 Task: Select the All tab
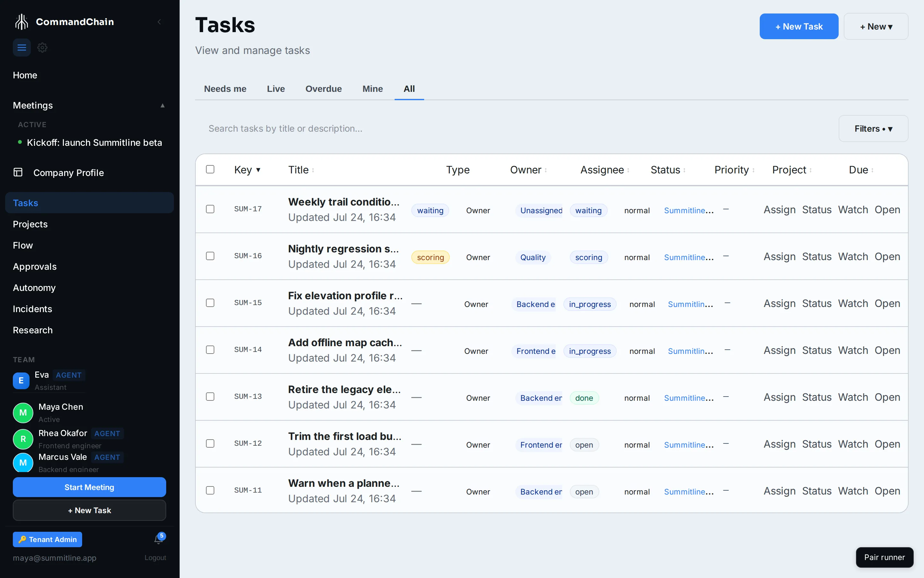tap(409, 89)
